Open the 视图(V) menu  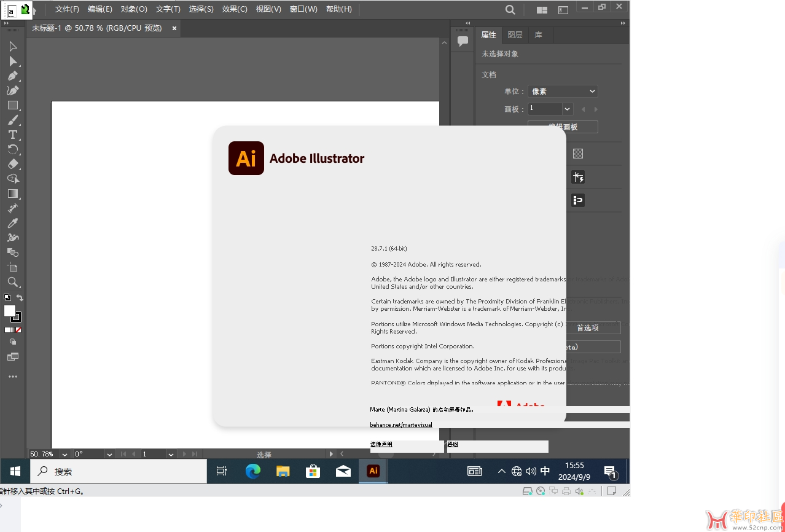268,9
